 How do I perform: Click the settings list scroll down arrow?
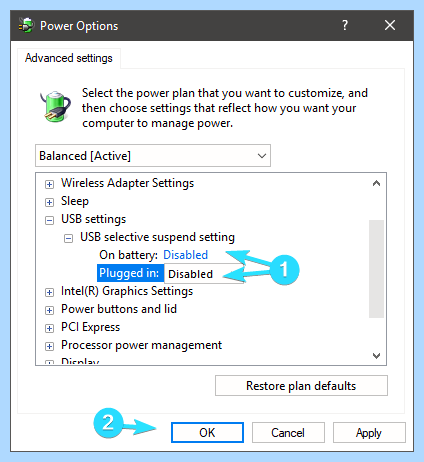376,356
